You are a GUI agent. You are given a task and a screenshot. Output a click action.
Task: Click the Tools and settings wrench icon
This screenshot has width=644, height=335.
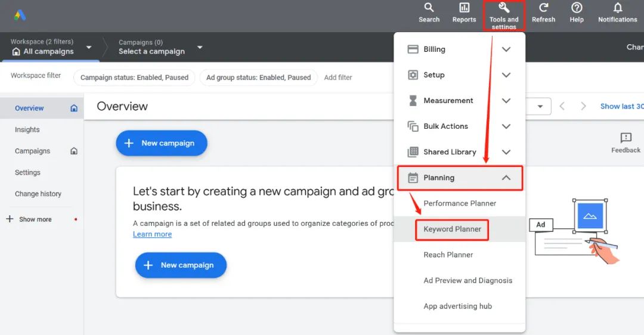504,8
